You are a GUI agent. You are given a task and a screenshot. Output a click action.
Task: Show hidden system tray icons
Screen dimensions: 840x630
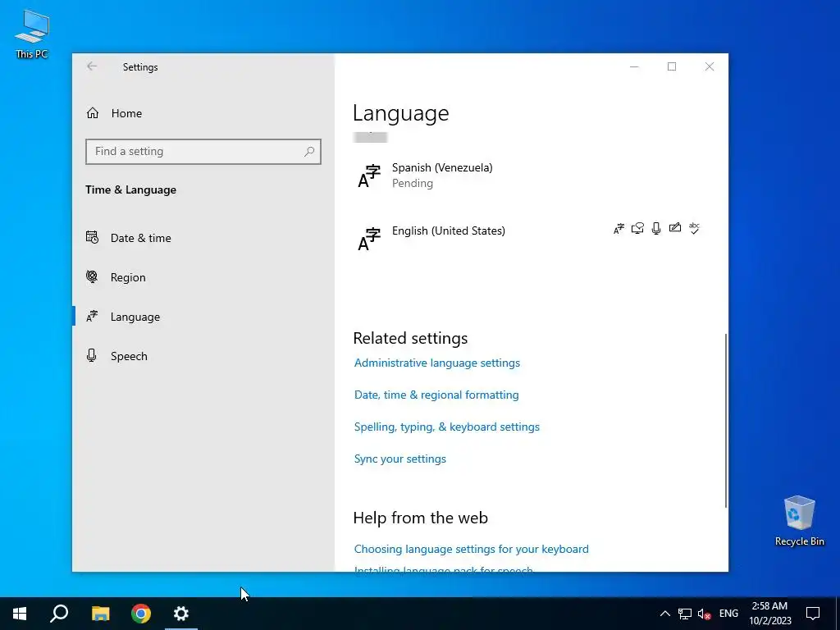tap(664, 614)
